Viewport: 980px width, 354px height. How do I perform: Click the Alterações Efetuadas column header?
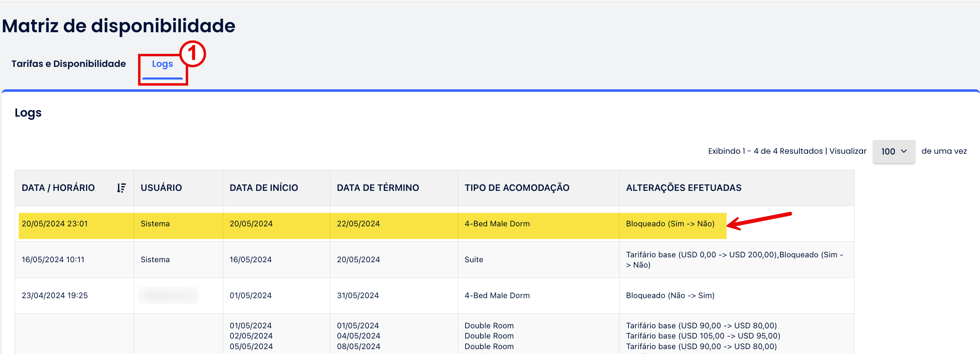(683, 188)
